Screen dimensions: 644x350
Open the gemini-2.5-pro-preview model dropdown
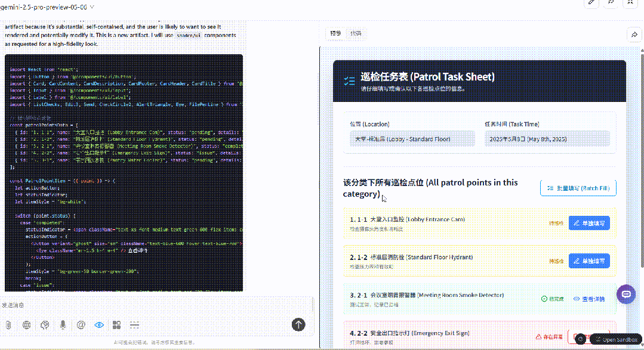coord(47,7)
